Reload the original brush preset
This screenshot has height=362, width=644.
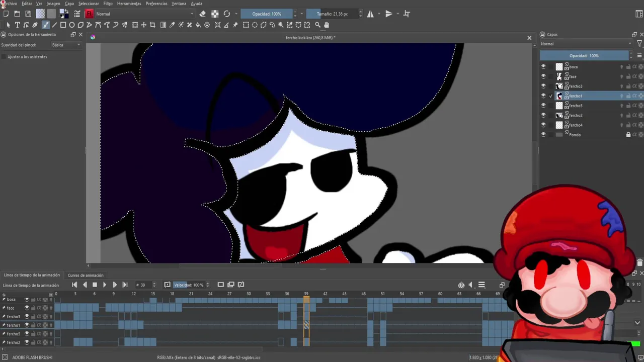[x=227, y=14]
